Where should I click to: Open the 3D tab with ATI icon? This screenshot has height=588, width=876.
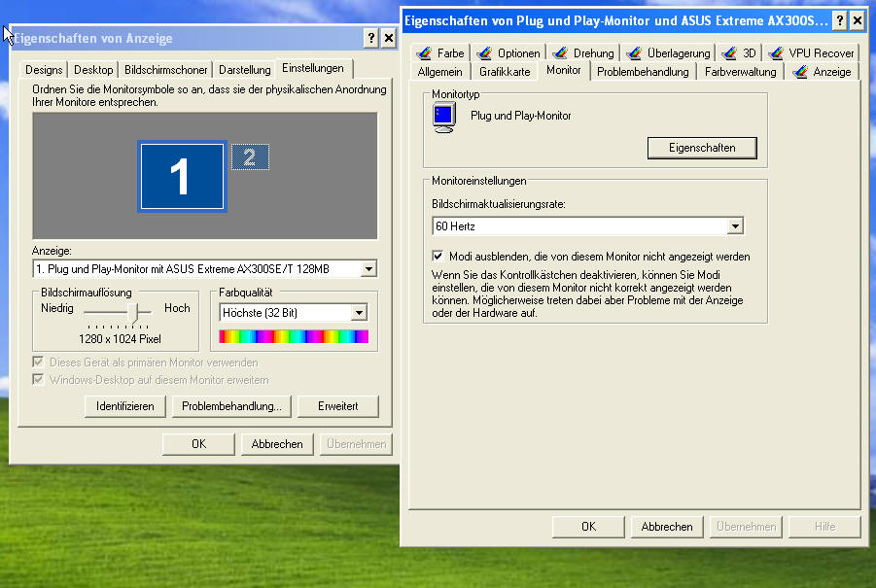tap(740, 53)
